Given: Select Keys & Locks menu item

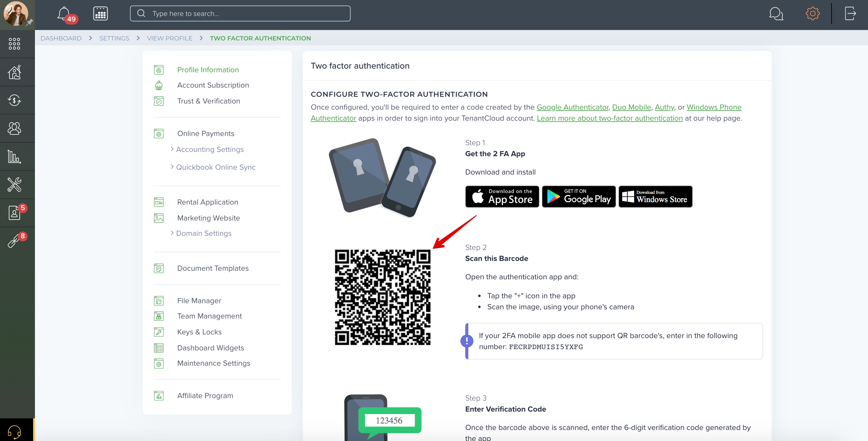Looking at the screenshot, I should point(200,332).
